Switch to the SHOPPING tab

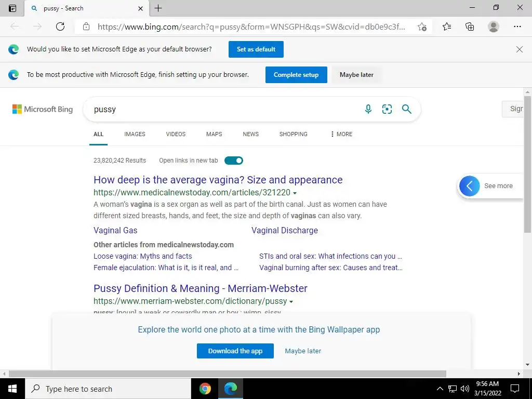tap(293, 134)
